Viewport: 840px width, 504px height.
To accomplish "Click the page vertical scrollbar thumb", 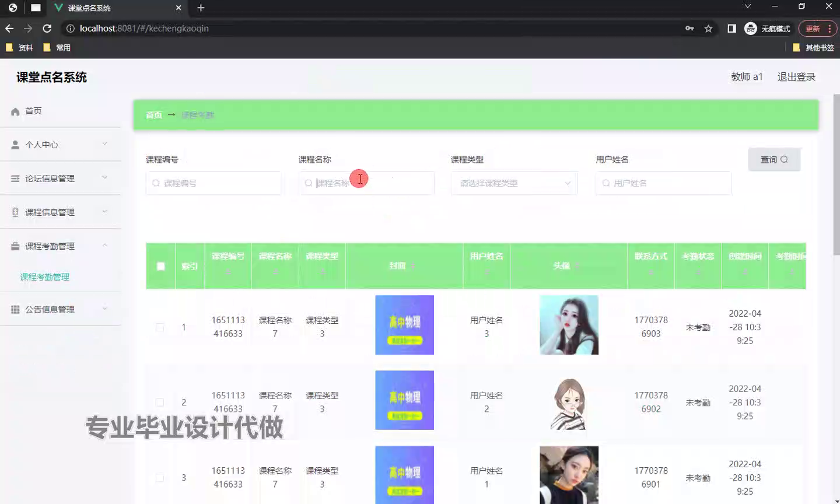I will click(x=836, y=174).
